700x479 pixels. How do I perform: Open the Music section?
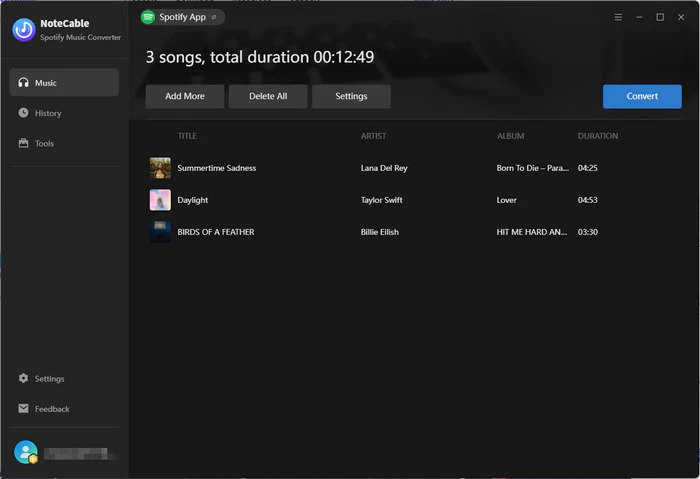point(64,83)
